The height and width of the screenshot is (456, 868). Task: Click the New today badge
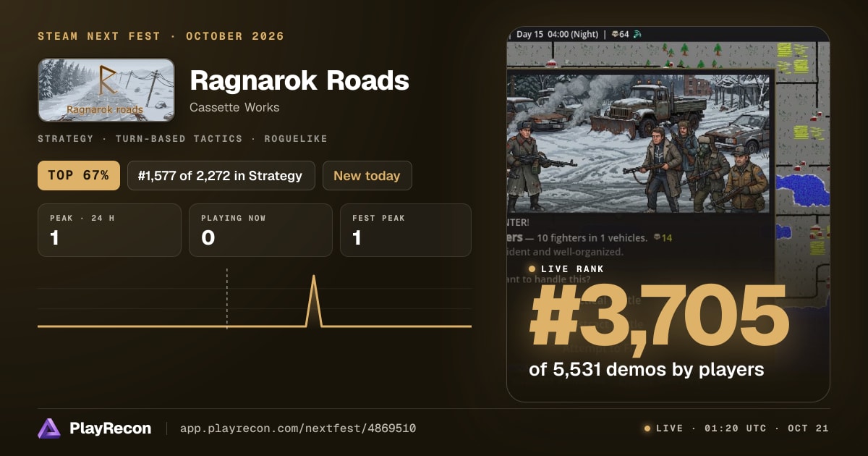pos(367,175)
